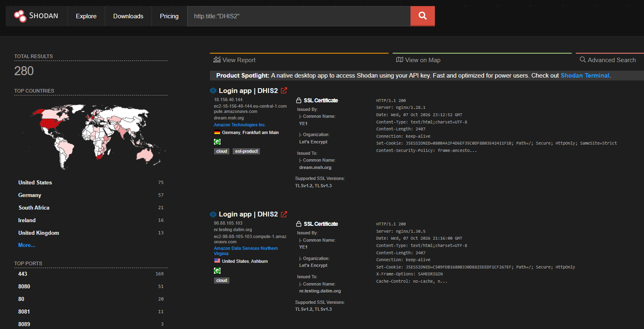Open the Explore menu
Viewport: 644px width, 329px height.
click(86, 16)
